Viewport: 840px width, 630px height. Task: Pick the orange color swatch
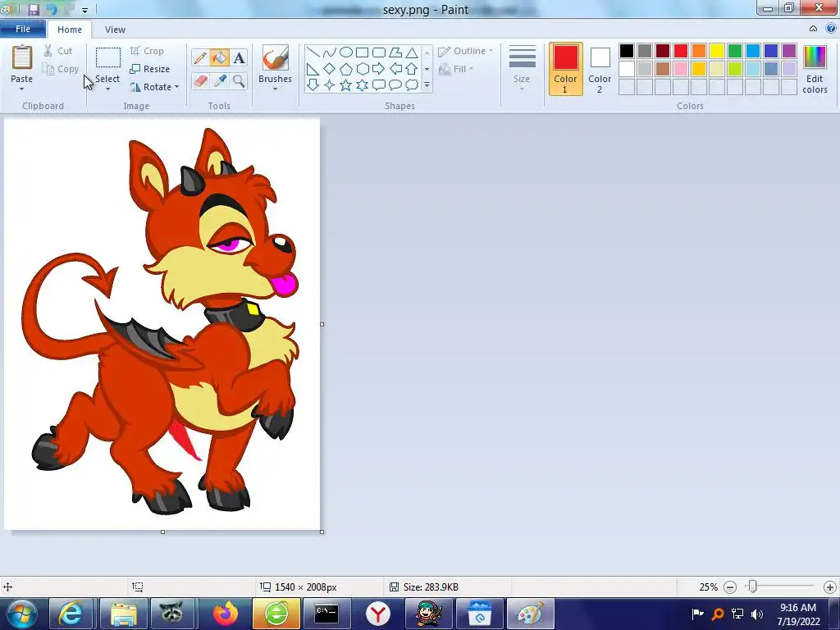pos(699,51)
